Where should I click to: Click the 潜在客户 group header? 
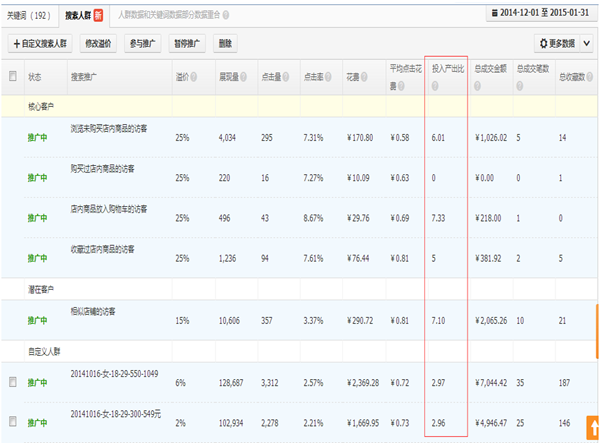coord(41,289)
